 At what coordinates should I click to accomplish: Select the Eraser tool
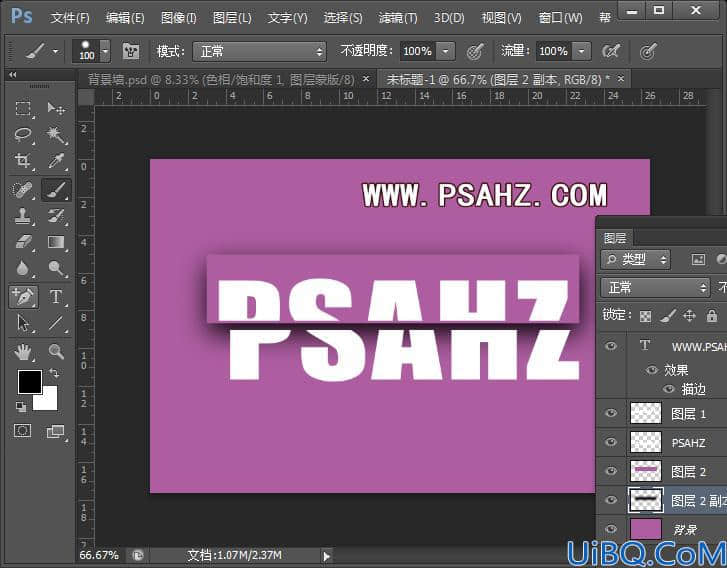point(23,242)
